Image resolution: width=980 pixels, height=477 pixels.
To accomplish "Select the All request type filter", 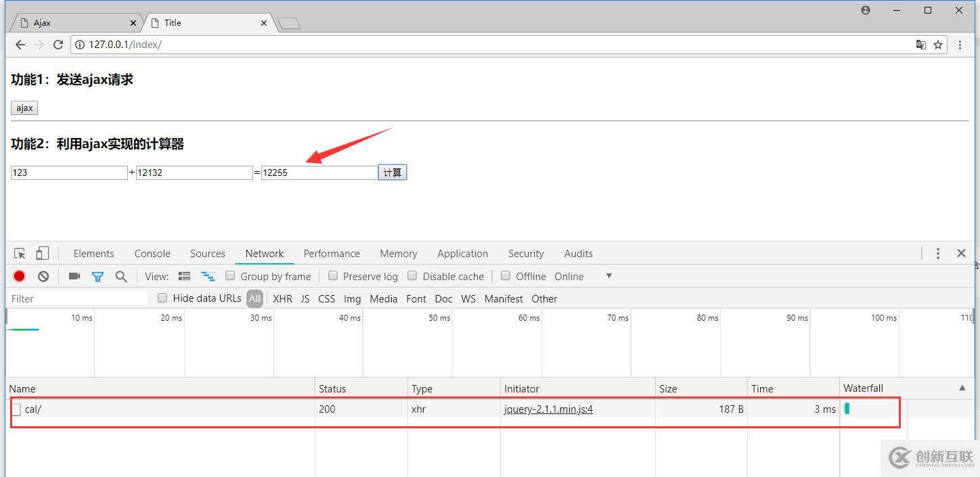I will (x=254, y=298).
